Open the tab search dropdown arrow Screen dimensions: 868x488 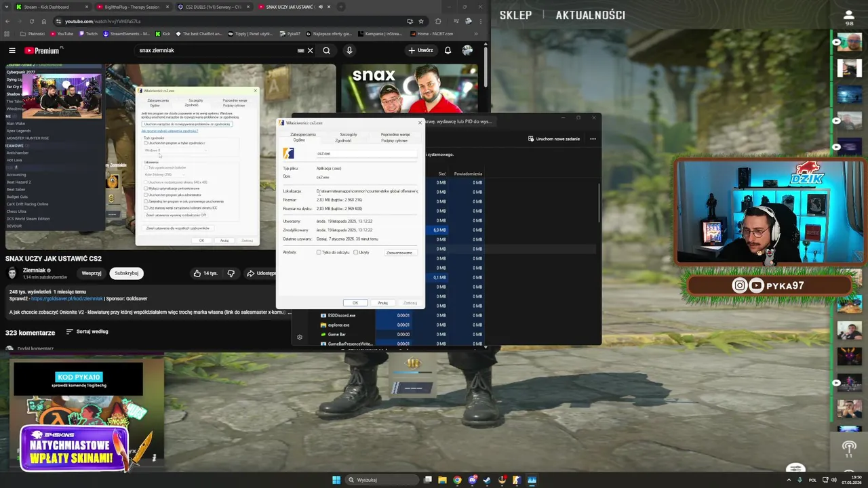tap(7, 7)
